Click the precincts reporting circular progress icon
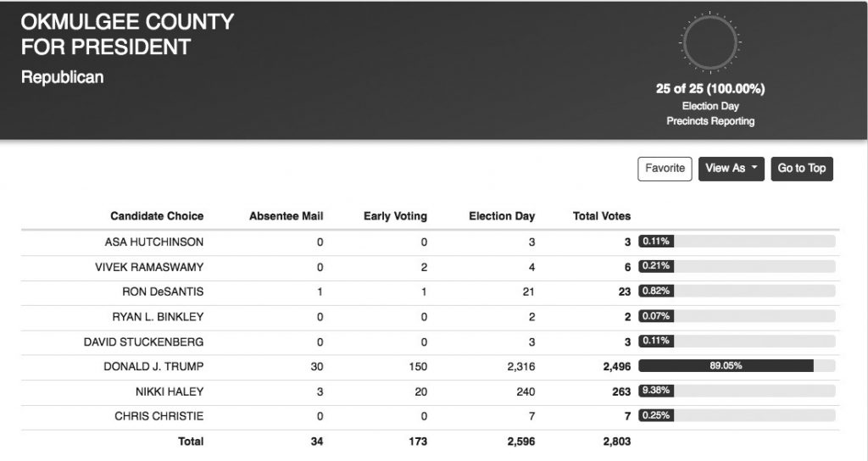 pos(710,44)
